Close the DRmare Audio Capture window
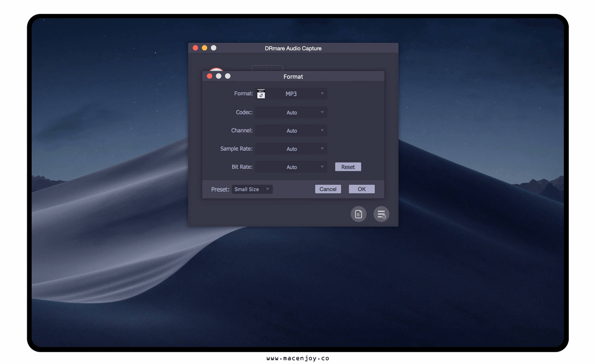 point(195,48)
